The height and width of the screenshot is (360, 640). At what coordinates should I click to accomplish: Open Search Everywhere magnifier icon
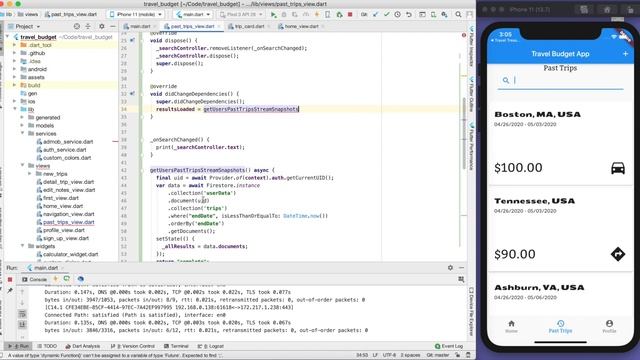click(458, 14)
